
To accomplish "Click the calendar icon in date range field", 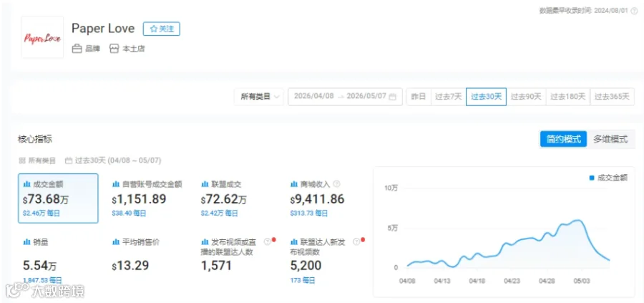I will [393, 97].
